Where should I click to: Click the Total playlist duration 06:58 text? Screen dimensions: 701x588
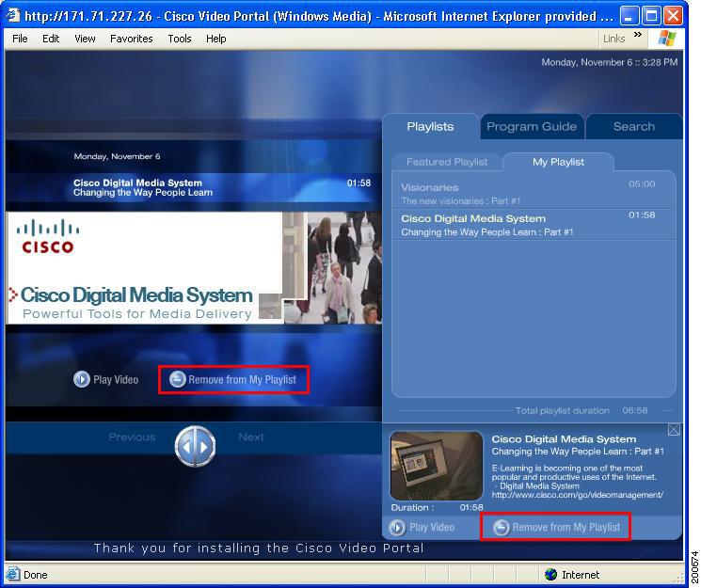click(x=582, y=410)
